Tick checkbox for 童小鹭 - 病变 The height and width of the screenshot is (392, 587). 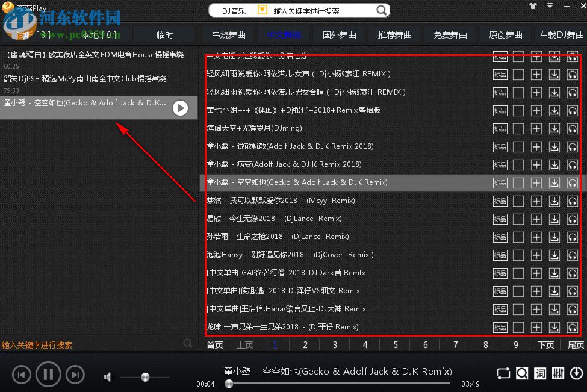pos(518,165)
